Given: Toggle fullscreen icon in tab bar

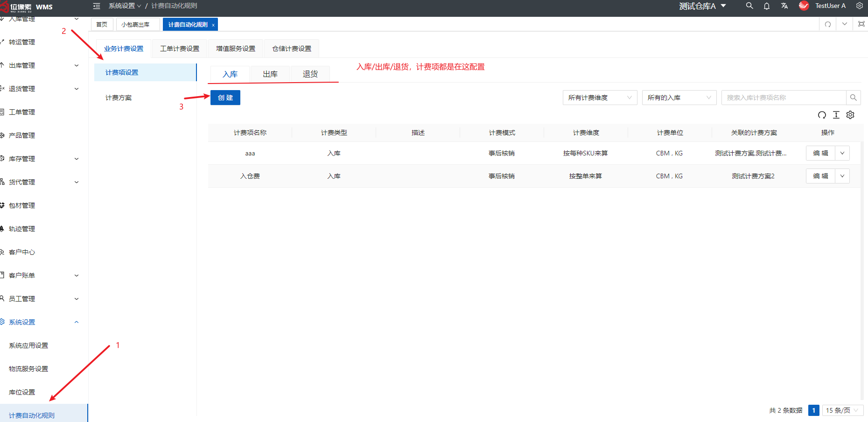Looking at the screenshot, I should pyautogui.click(x=861, y=24).
